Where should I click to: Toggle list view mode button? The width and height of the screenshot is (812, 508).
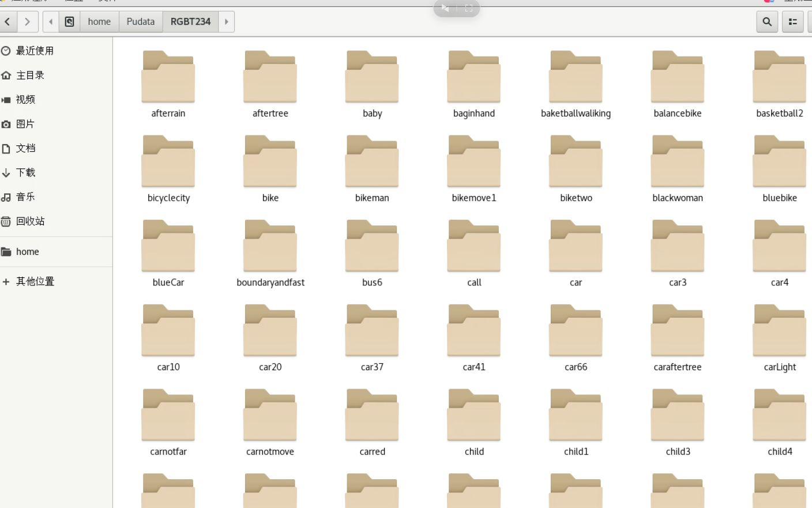pyautogui.click(x=793, y=22)
